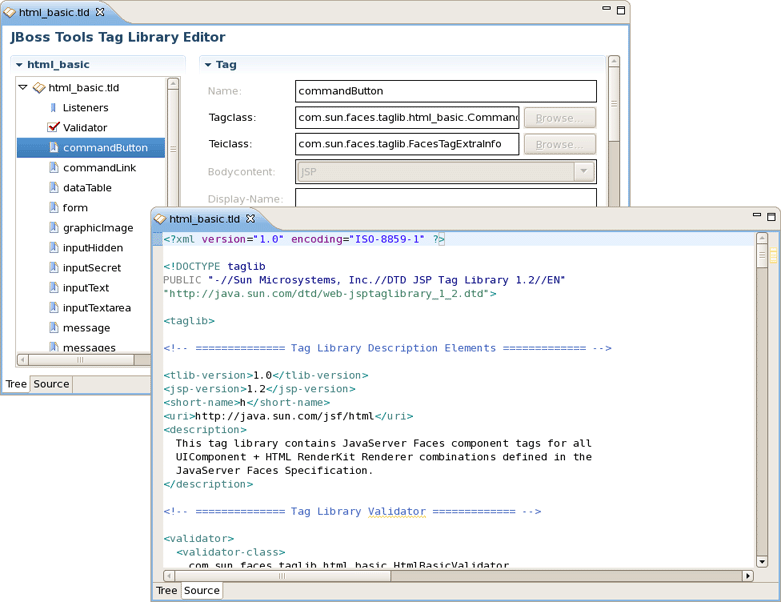Viewport: 781px width, 602px height.
Task: Click the Name input field
Action: click(x=445, y=91)
